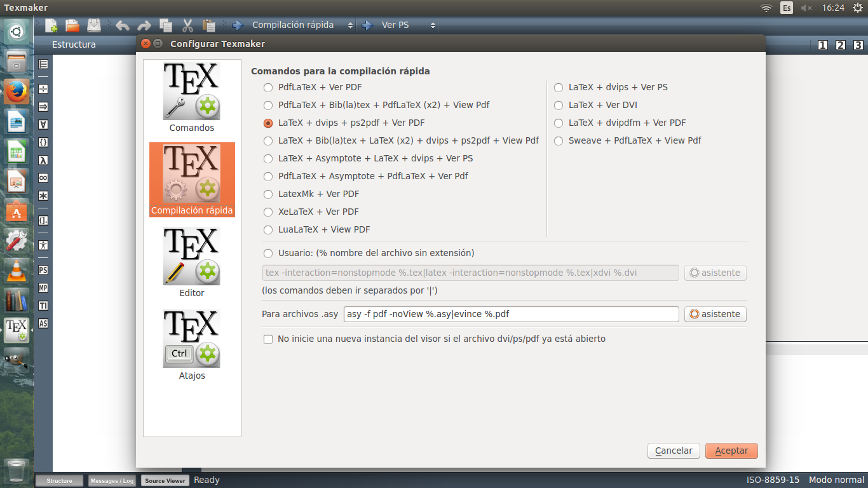Open the system gear menu
The image size is (868, 488).
point(858,8)
